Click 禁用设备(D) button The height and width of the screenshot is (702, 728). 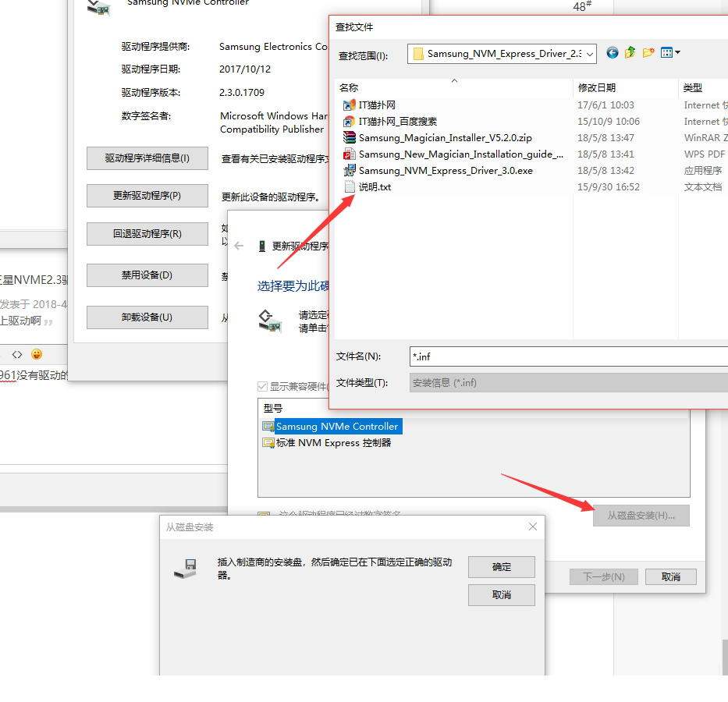(x=147, y=275)
